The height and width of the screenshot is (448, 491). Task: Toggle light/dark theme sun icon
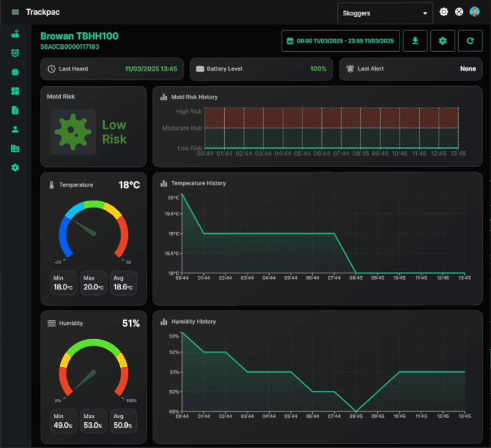(444, 12)
